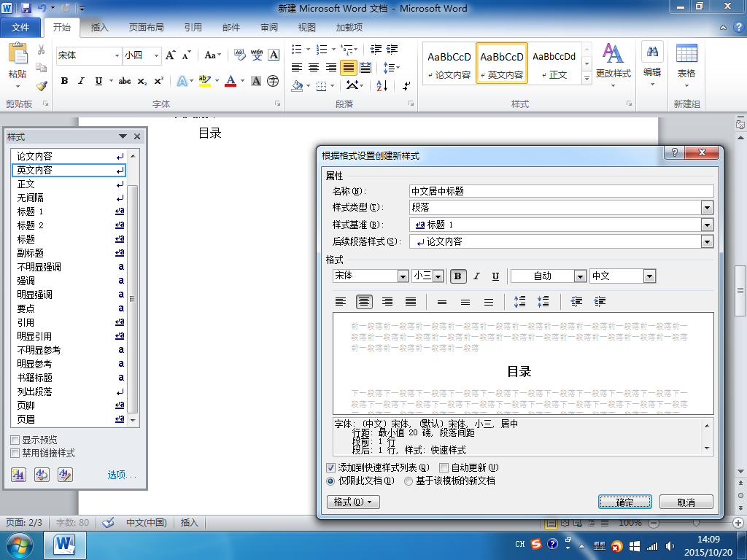The image size is (747, 560).
Task: Uncheck 添加到快速样式列表 checkbox
Action: (x=330, y=467)
